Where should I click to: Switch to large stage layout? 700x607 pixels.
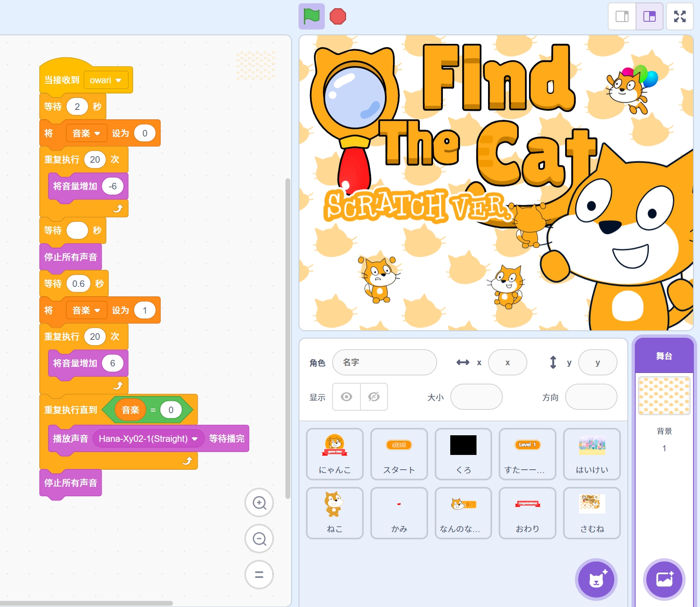[649, 16]
